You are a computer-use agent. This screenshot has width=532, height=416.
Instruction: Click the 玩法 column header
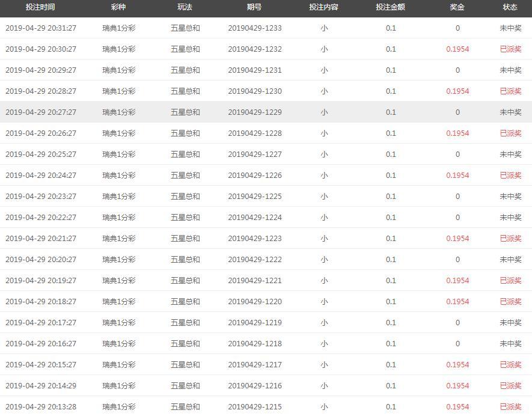coord(185,7)
